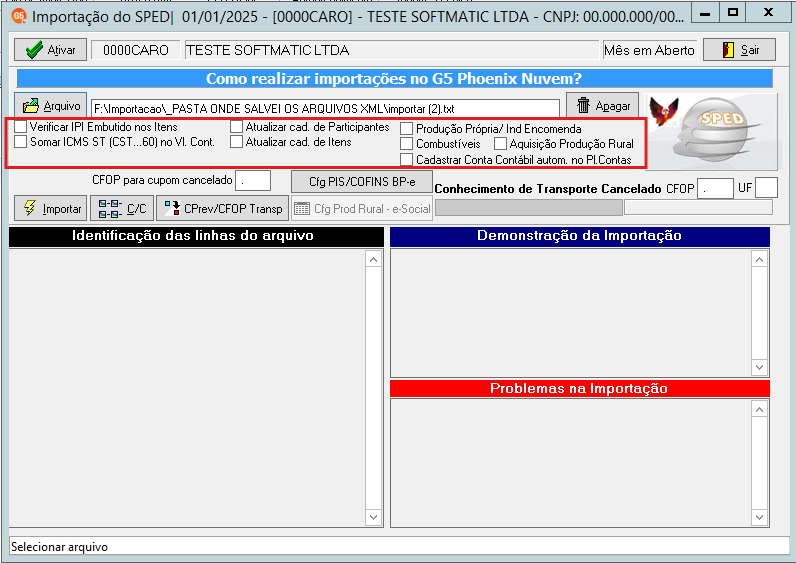
Task: Click the disabled Cfg Prod Rural - e-Social button
Action: pyautogui.click(x=362, y=208)
